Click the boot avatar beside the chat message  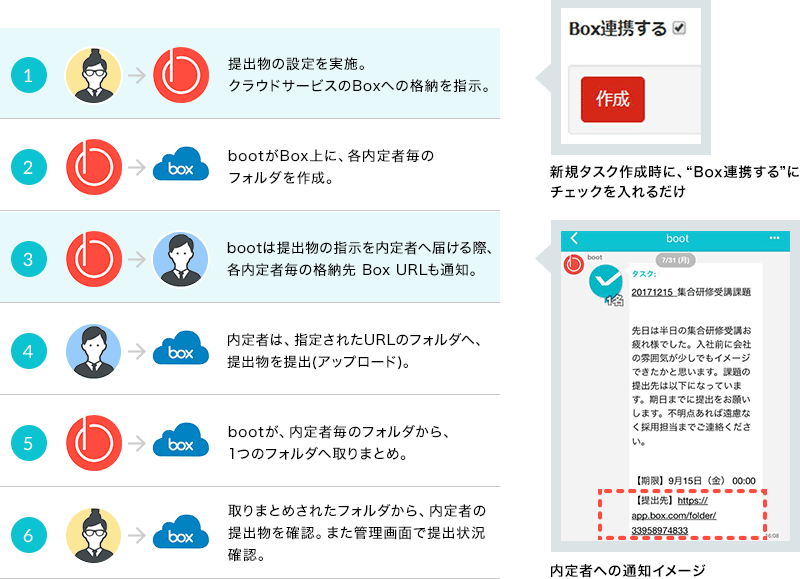[x=574, y=264]
